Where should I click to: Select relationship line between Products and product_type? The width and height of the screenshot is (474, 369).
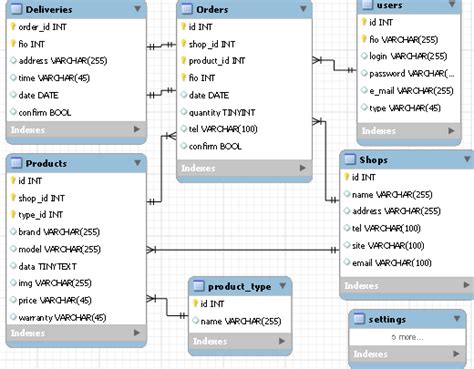click(x=167, y=307)
